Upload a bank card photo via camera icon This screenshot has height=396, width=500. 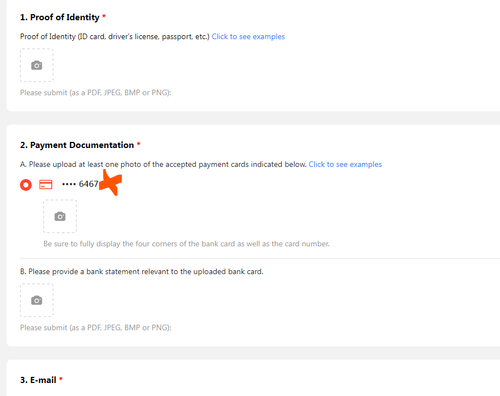coord(60,216)
